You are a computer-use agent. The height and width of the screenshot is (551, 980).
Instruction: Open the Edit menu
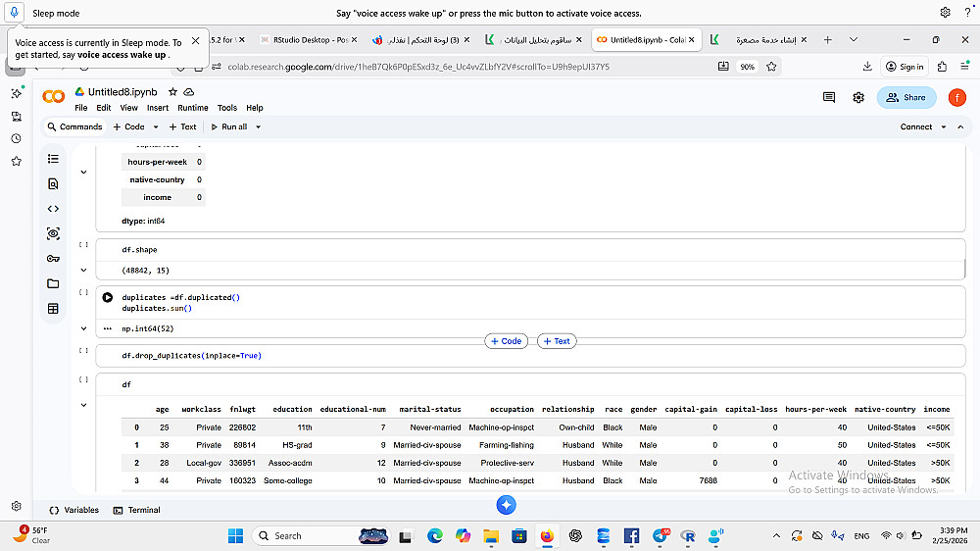click(x=104, y=108)
